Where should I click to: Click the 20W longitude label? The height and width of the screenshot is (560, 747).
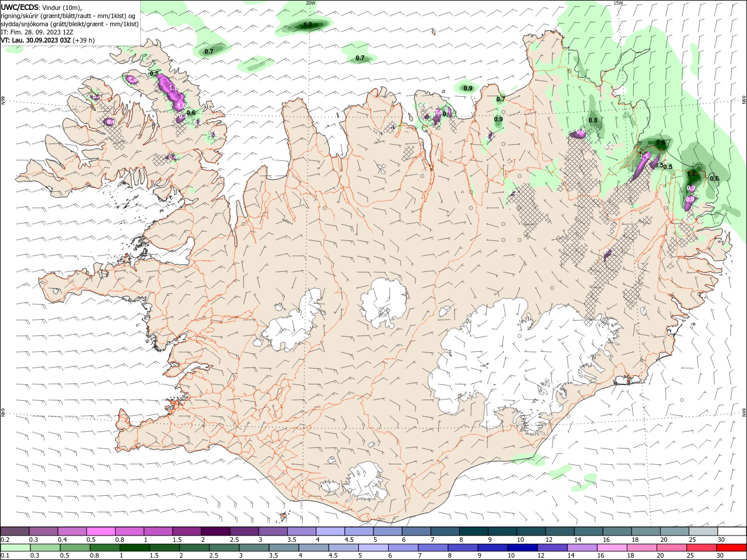pyautogui.click(x=310, y=3)
